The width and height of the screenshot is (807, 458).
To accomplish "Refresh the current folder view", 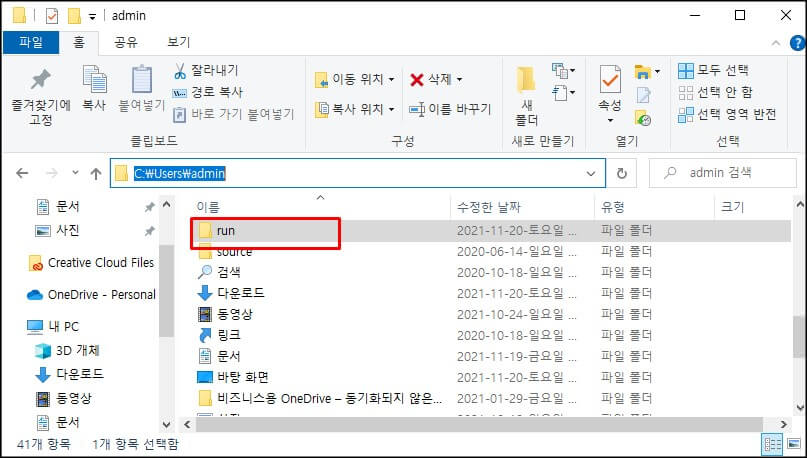I will pyautogui.click(x=622, y=173).
